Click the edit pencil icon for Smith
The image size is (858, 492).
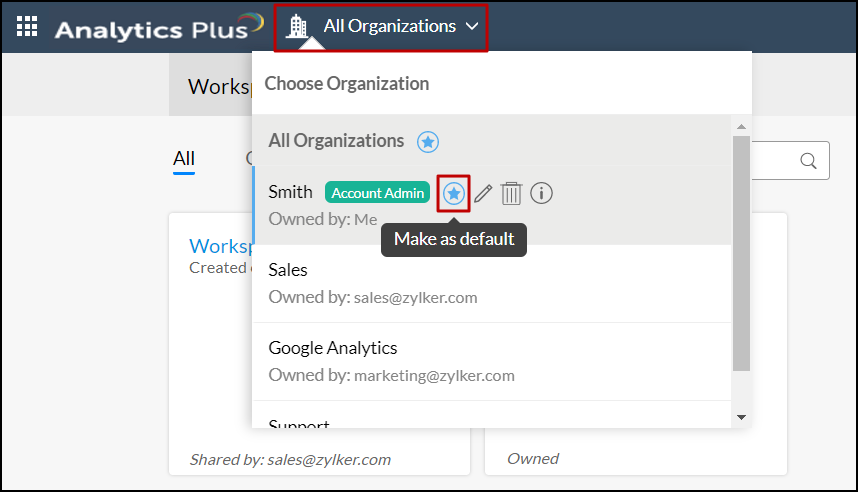tap(483, 193)
